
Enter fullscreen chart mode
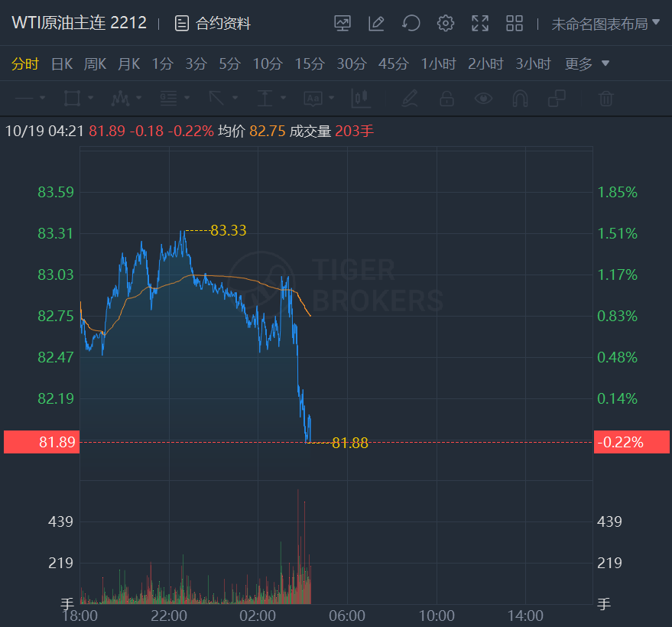tap(480, 23)
